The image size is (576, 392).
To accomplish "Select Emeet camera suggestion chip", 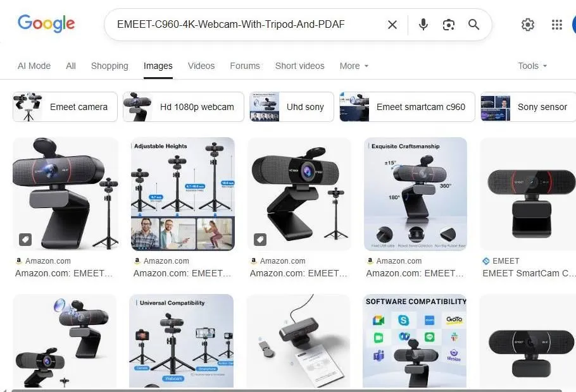I will (65, 107).
